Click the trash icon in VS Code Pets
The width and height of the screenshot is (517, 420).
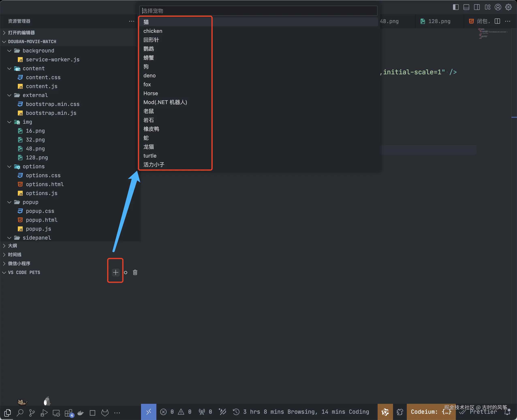pyautogui.click(x=135, y=272)
